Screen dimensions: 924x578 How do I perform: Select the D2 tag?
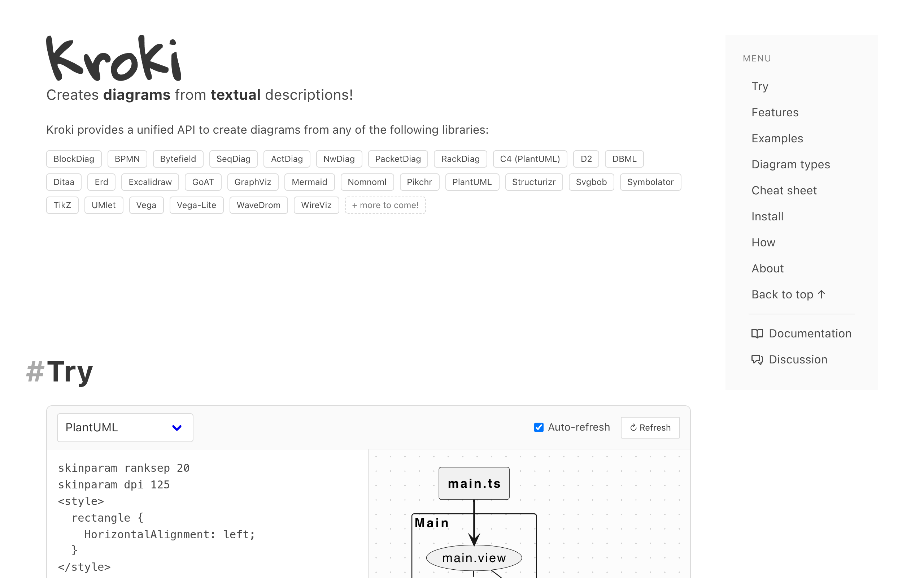tap(586, 159)
